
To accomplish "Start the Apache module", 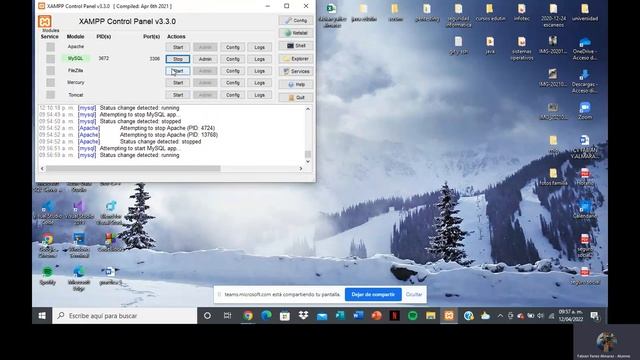I will tap(178, 47).
